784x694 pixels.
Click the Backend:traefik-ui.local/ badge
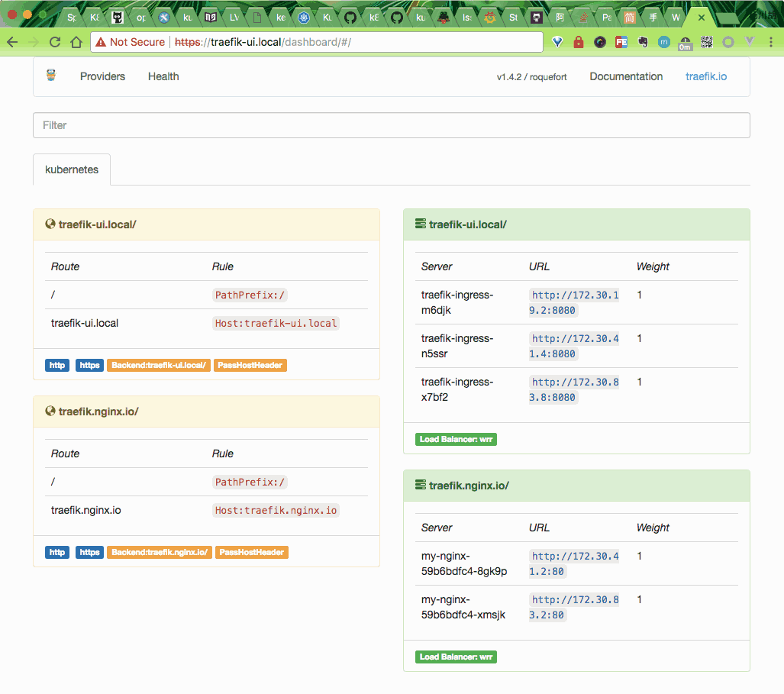click(x=159, y=365)
